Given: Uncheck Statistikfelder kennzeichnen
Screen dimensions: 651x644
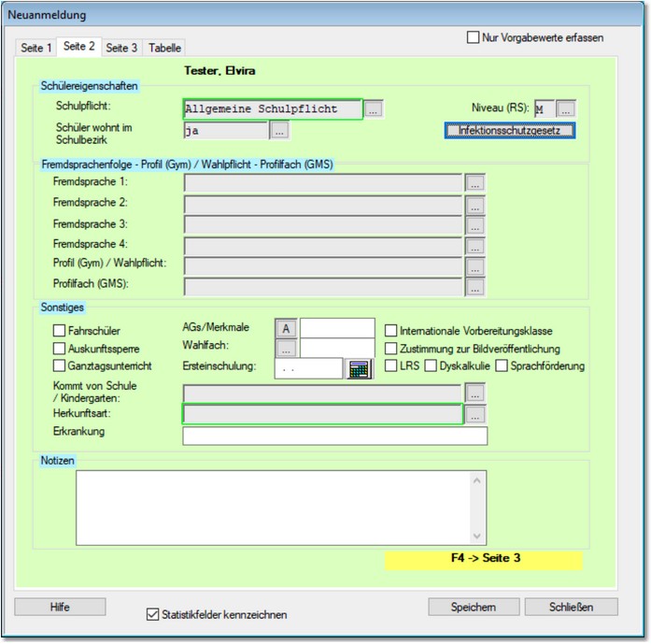Looking at the screenshot, I should (153, 614).
